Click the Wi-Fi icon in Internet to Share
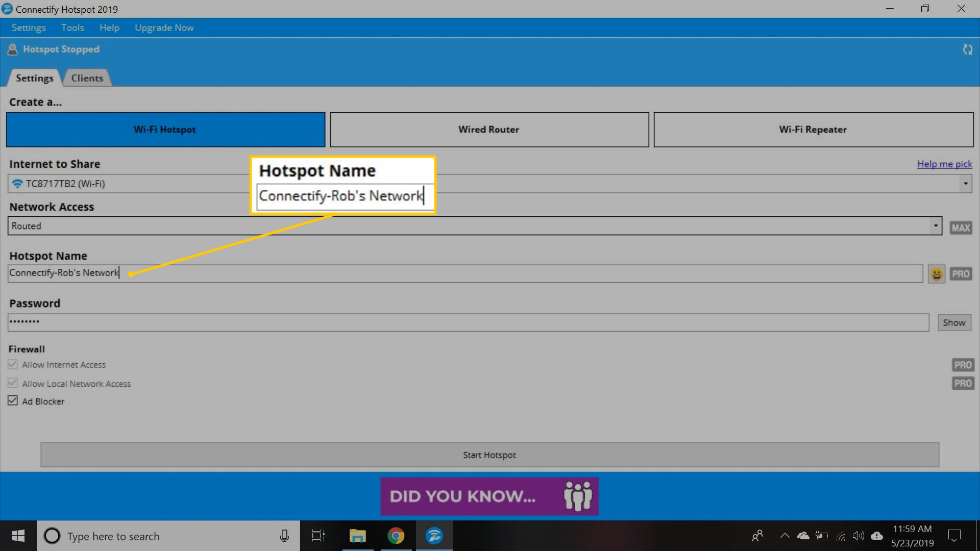This screenshot has width=980, height=551. (17, 184)
